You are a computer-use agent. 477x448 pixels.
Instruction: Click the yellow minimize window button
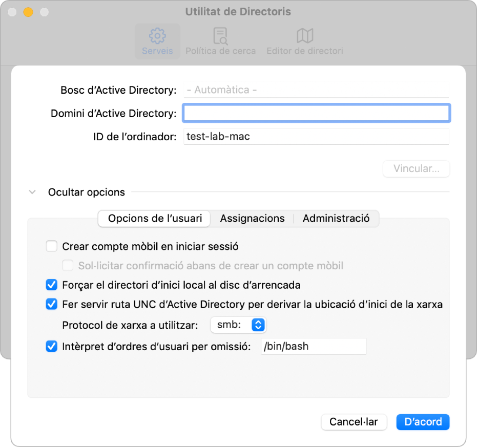point(28,12)
